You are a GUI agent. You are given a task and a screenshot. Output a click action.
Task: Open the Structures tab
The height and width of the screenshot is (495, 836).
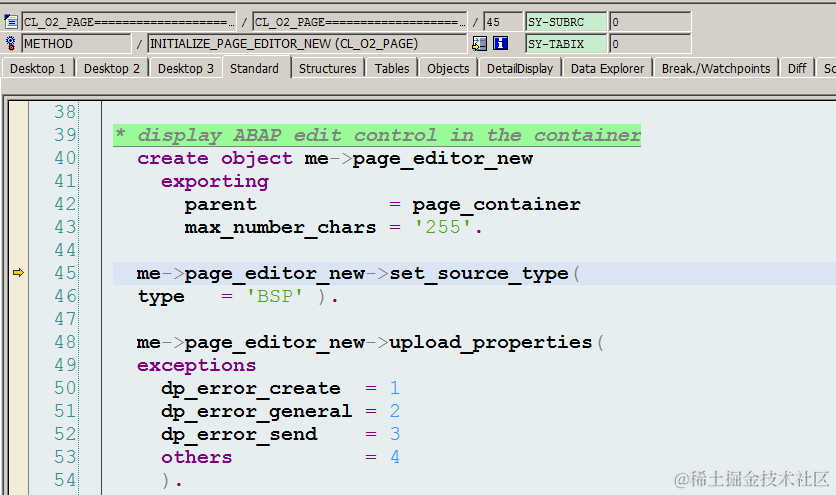pyautogui.click(x=327, y=68)
